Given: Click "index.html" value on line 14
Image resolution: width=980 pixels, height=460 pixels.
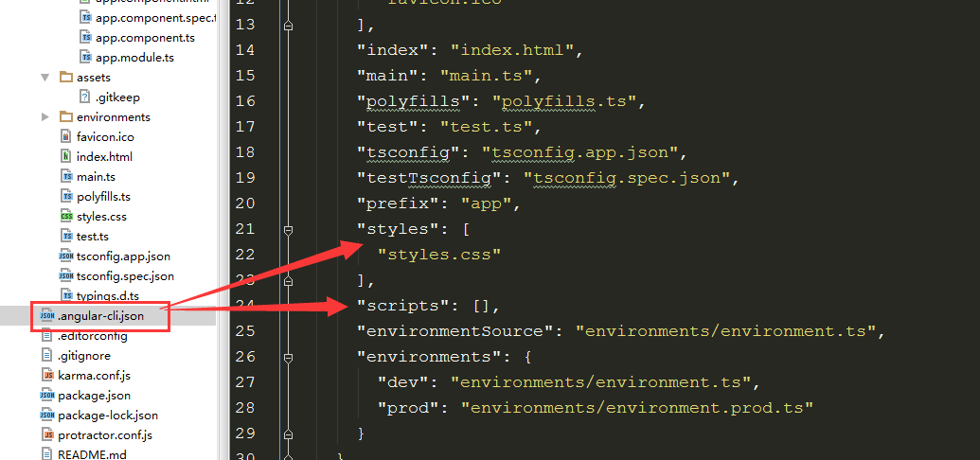Looking at the screenshot, I should coord(512,49).
